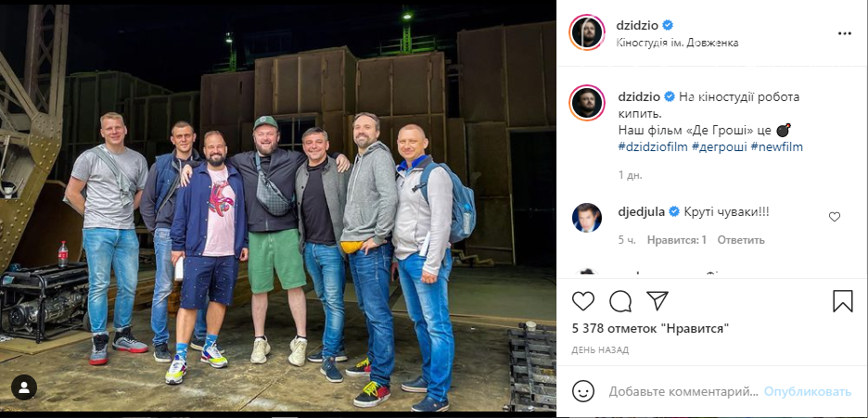The image size is (868, 418).
Task: View the 5 378 likes list
Action: pos(650,329)
